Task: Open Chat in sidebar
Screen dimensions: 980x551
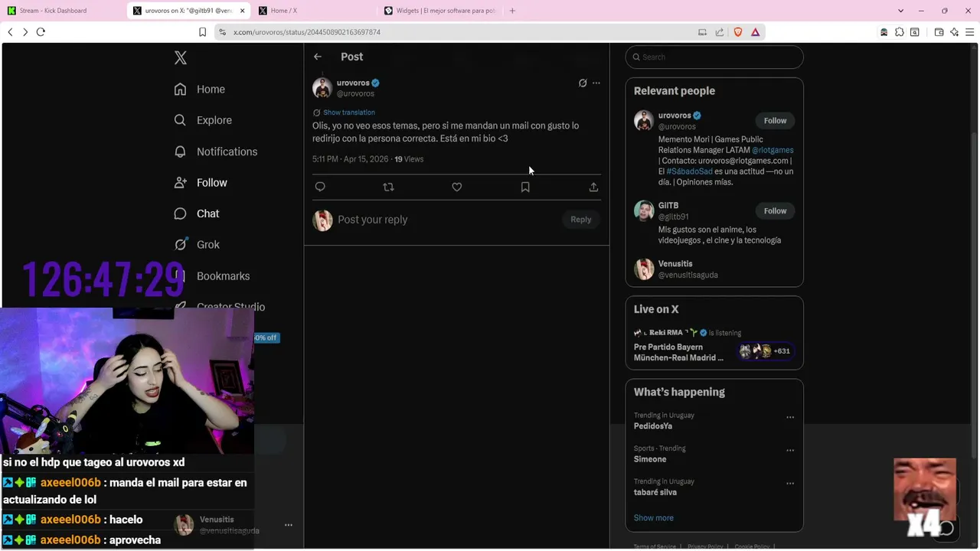Action: pyautogui.click(x=196, y=214)
